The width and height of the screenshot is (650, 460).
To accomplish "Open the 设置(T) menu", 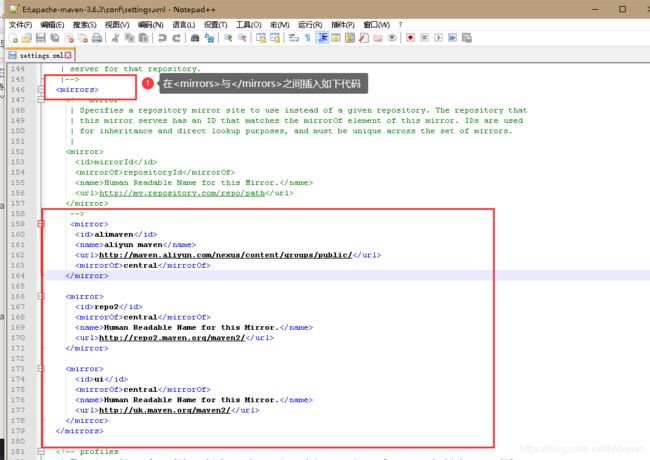I will [216, 25].
